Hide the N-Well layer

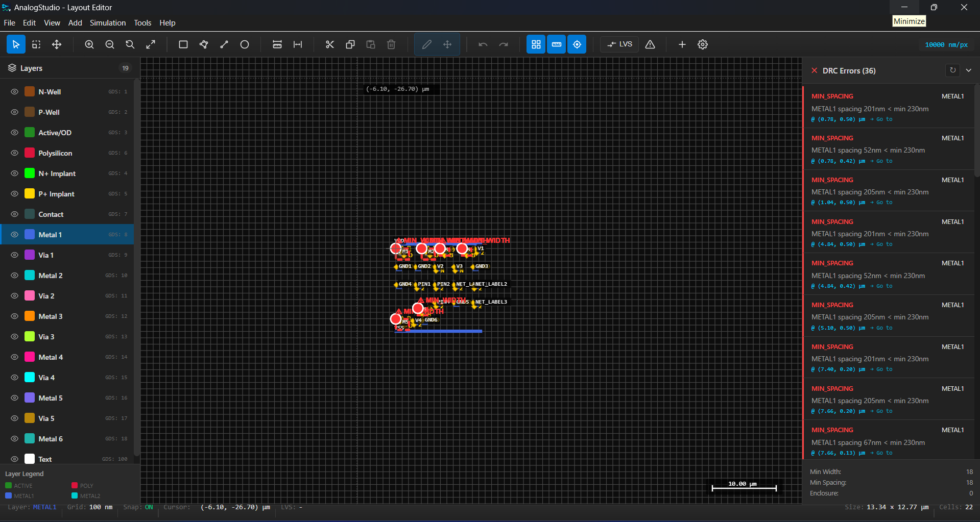[14, 92]
